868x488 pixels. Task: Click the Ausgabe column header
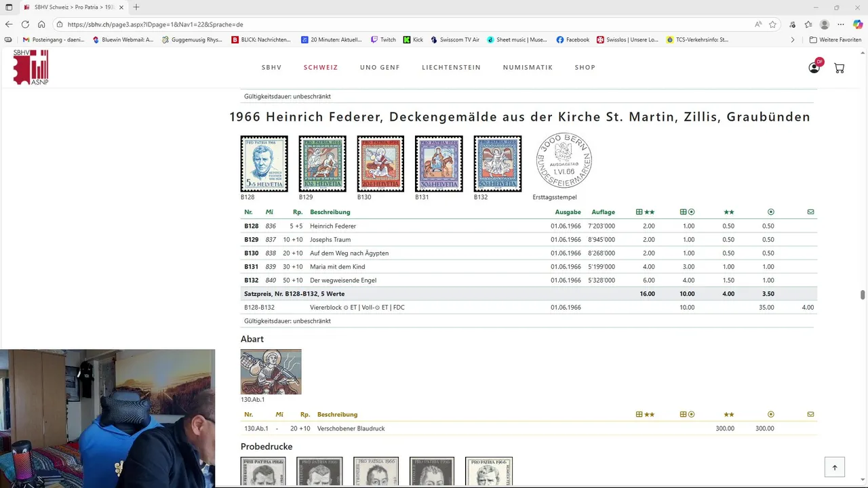568,212
